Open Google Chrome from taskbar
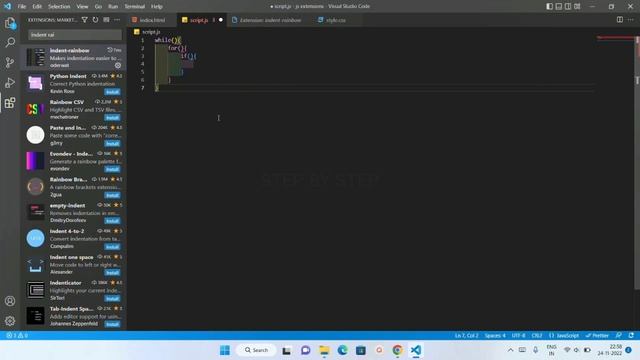640x360 pixels. pos(397,350)
